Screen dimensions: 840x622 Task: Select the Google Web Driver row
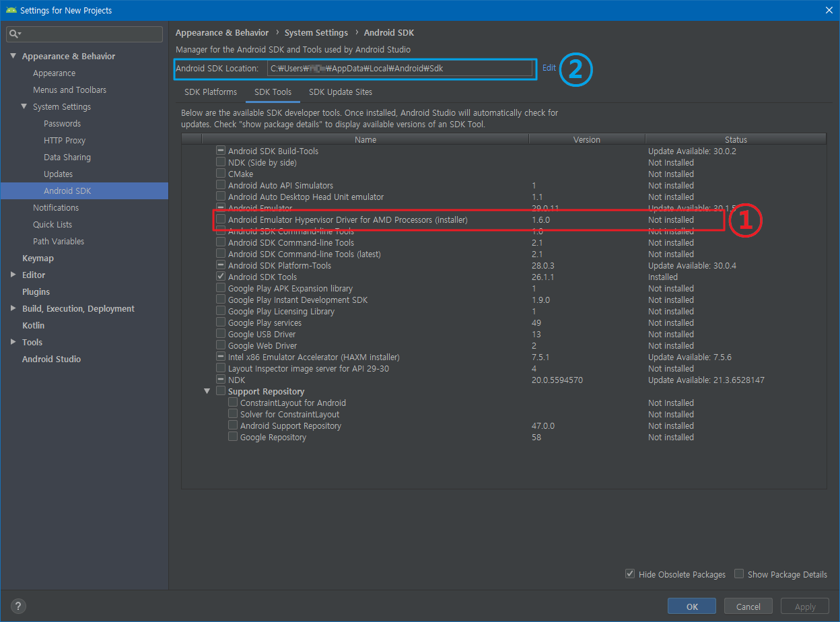[503, 345]
